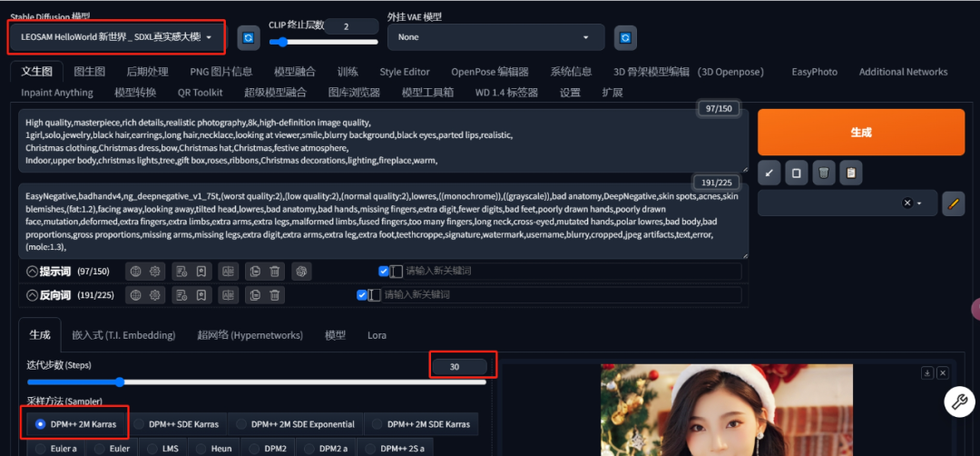Image resolution: width=980 pixels, height=456 pixels.
Task: Go to the 模型融合 tab
Action: tap(294, 72)
